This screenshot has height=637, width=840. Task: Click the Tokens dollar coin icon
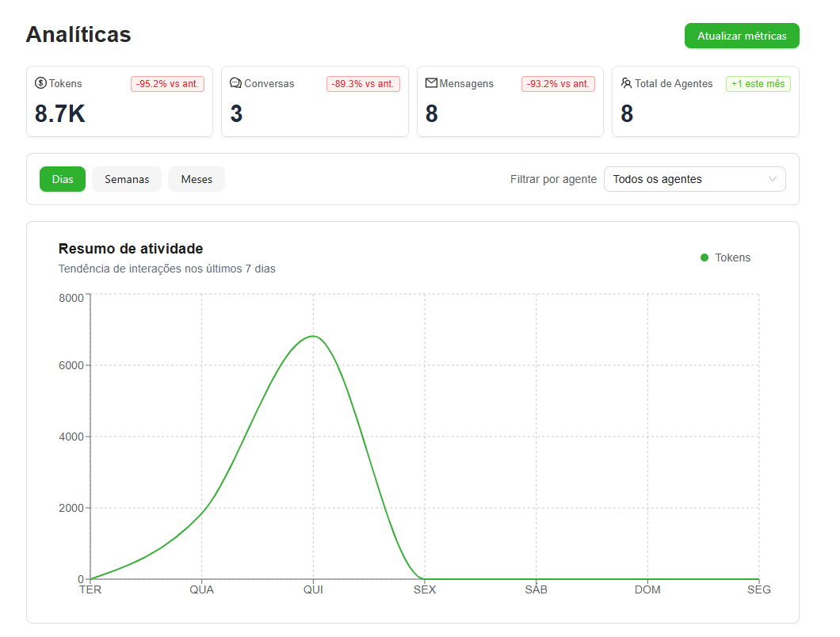[40, 83]
